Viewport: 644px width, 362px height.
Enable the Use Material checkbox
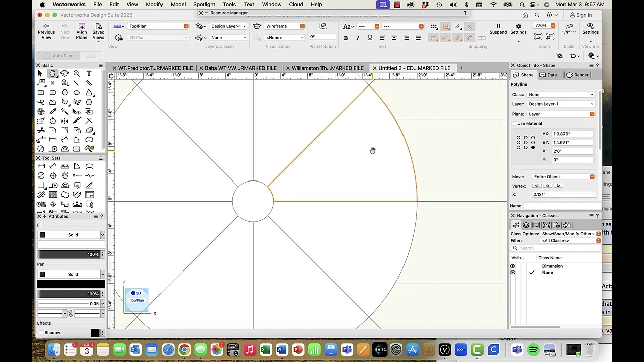coord(514,123)
